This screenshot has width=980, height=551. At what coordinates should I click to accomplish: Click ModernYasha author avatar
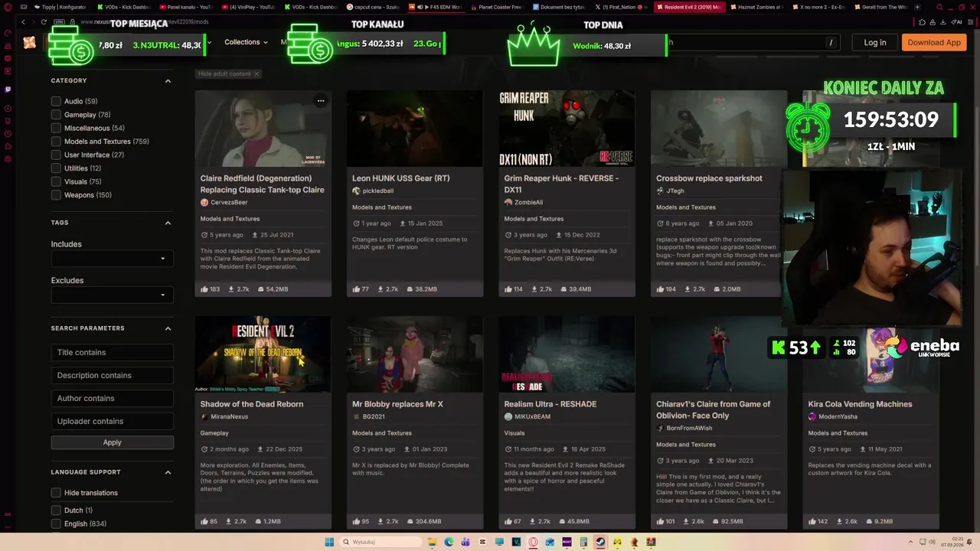812,416
